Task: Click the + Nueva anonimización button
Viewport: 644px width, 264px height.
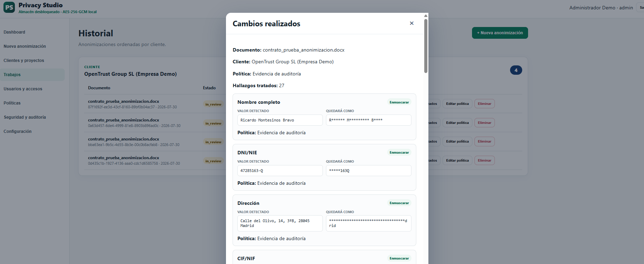Action: coord(500,33)
